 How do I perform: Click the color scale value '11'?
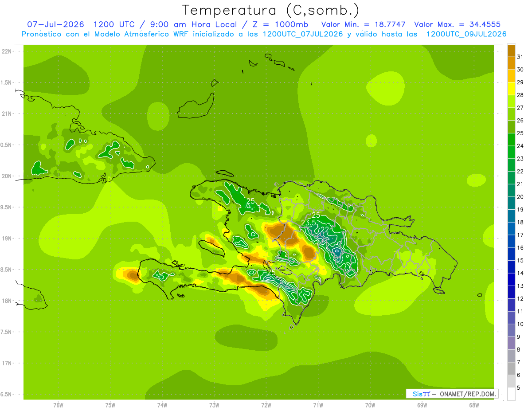[520, 312]
